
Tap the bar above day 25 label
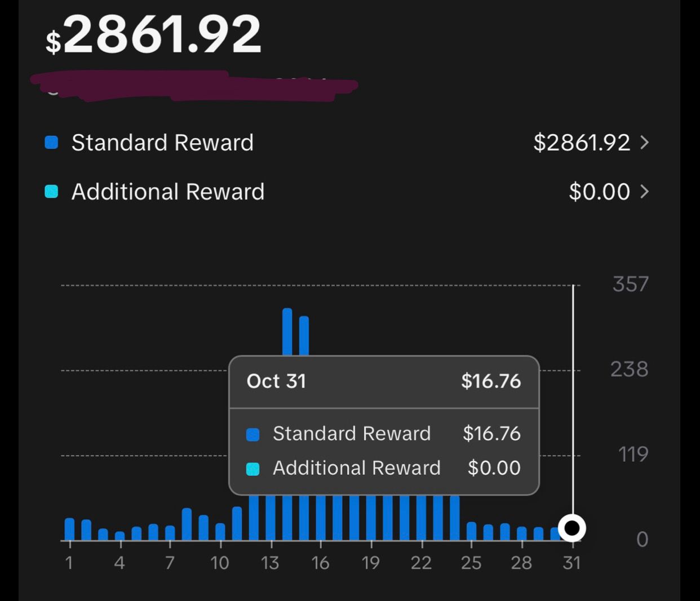point(471,531)
